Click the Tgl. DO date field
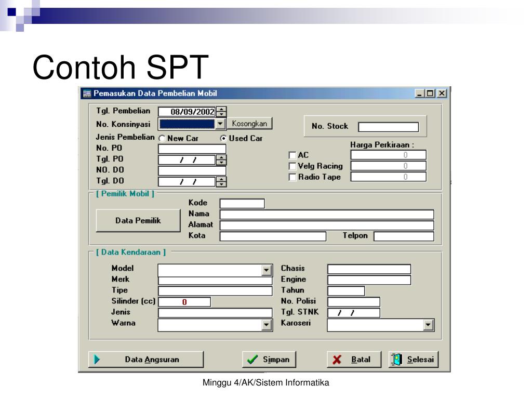The height and width of the screenshot is (399, 532). [187, 182]
